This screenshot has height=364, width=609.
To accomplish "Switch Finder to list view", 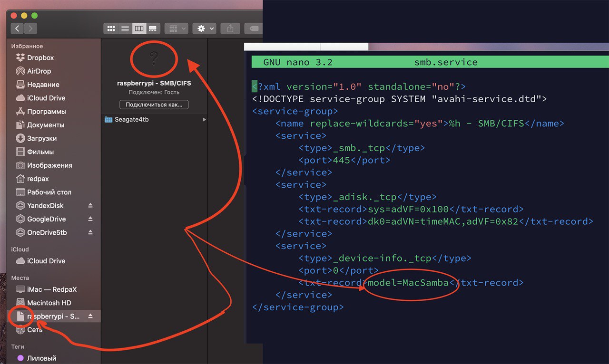I will 125,29.
